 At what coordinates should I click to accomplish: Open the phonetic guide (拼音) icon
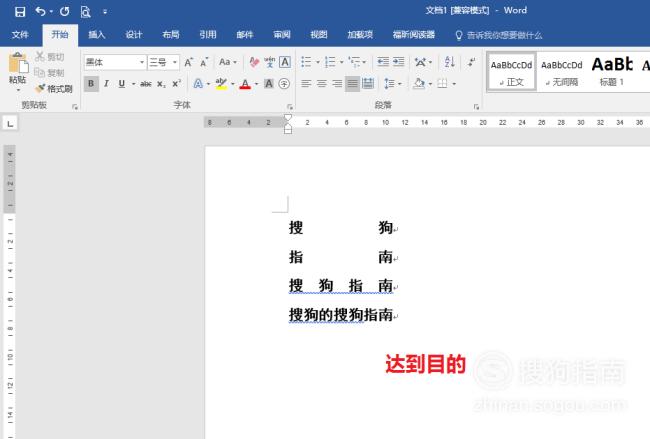[x=269, y=62]
